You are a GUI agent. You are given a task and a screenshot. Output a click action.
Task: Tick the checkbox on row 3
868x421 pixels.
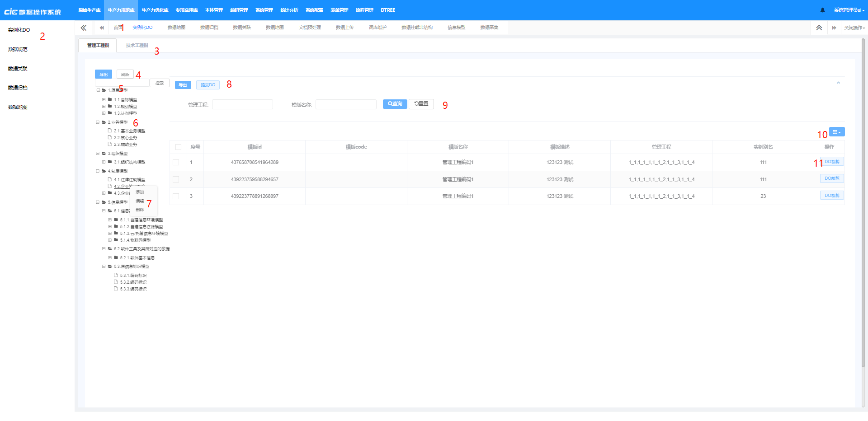click(x=176, y=196)
